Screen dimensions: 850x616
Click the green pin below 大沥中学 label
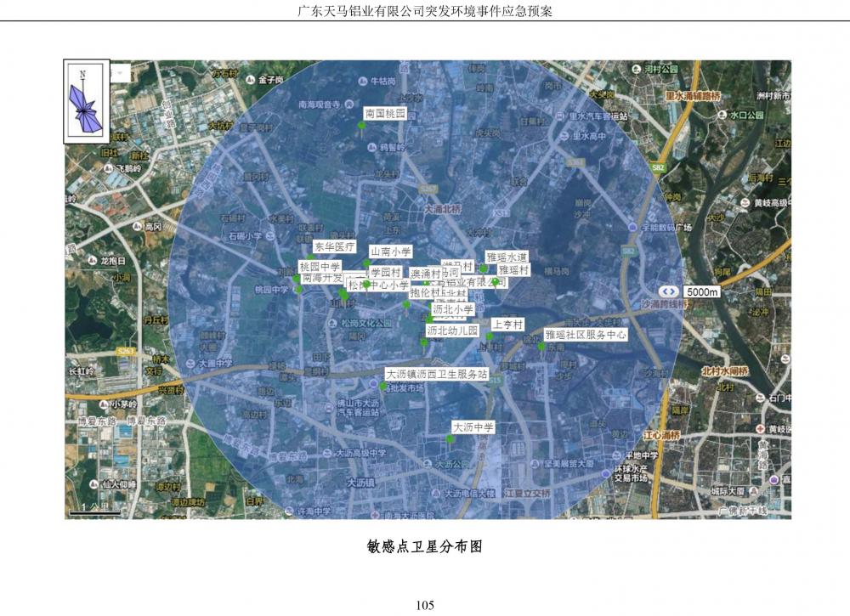tap(450, 438)
